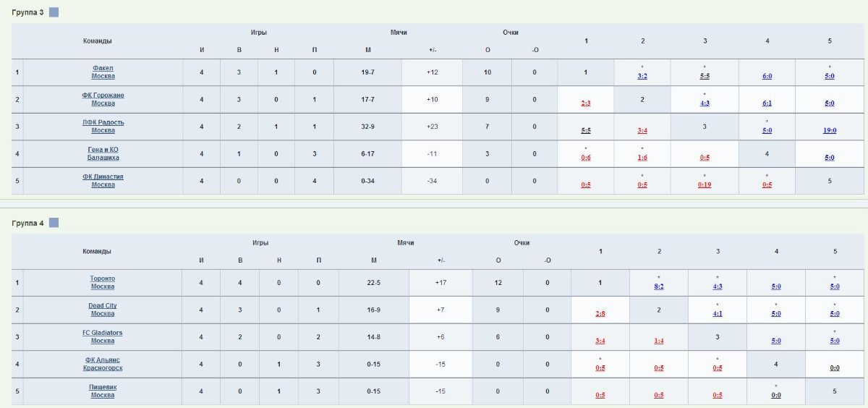Open ЛФК Радость Москва team link
Screen dimensions: 868x408
coord(103,127)
